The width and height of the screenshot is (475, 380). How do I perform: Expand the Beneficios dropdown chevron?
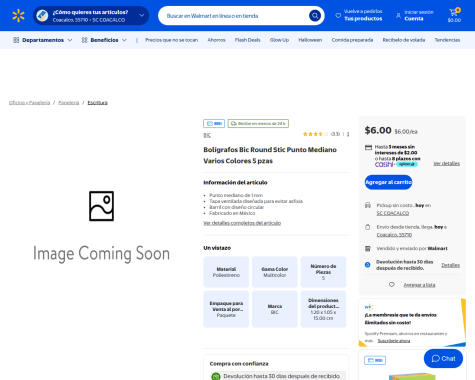point(124,40)
